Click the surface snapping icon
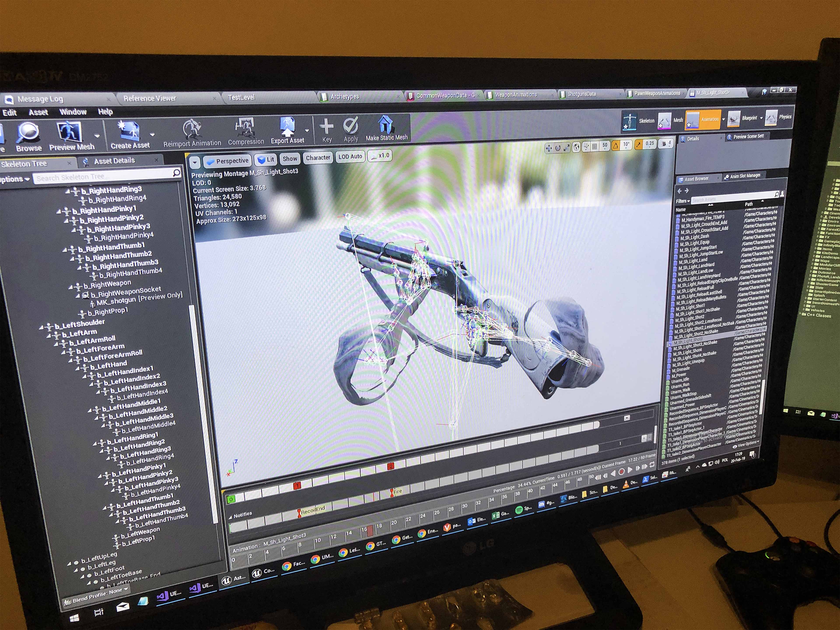840x630 pixels. coord(586,147)
